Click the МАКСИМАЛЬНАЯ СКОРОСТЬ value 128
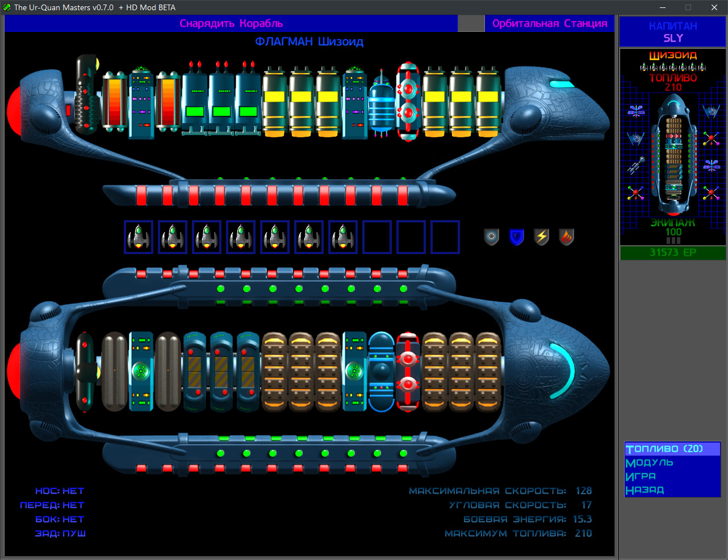 pyautogui.click(x=583, y=491)
